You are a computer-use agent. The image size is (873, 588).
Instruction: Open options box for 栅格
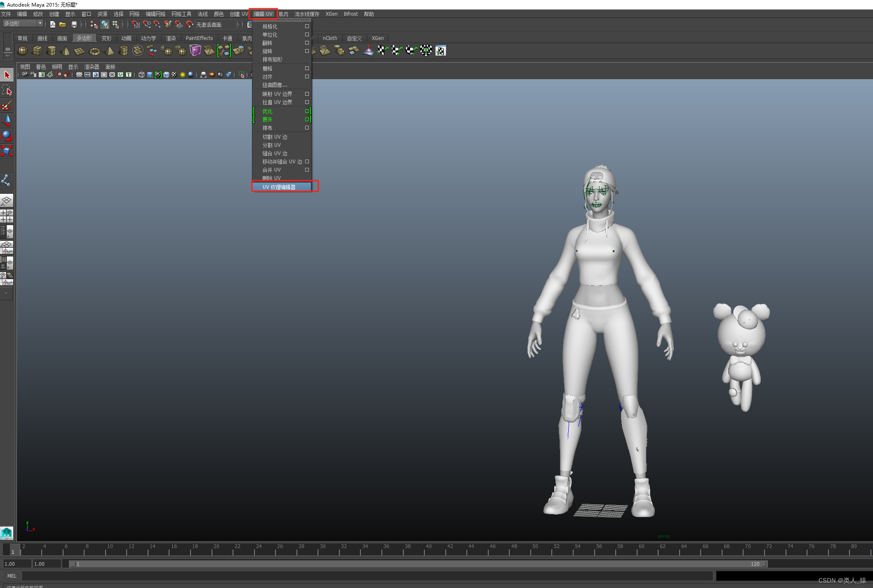click(x=307, y=68)
